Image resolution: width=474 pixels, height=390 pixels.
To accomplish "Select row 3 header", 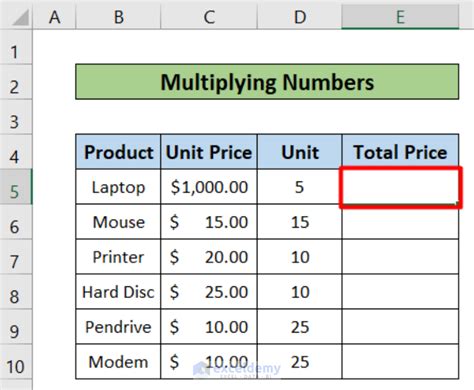I will pyautogui.click(x=16, y=117).
